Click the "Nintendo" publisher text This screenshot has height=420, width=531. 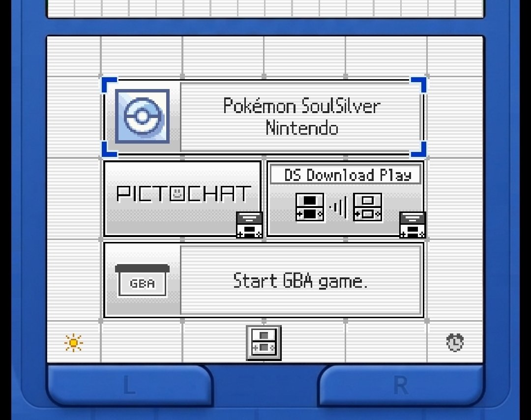tap(302, 128)
